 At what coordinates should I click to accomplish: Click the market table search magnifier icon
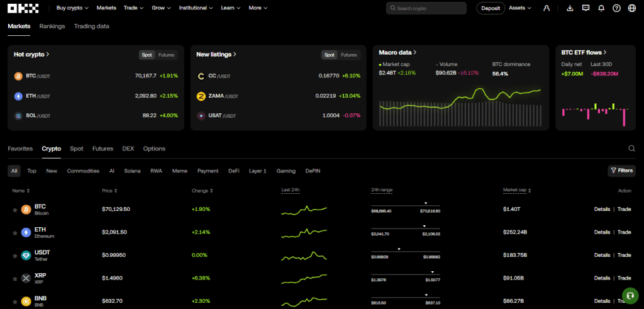pyautogui.click(x=631, y=149)
